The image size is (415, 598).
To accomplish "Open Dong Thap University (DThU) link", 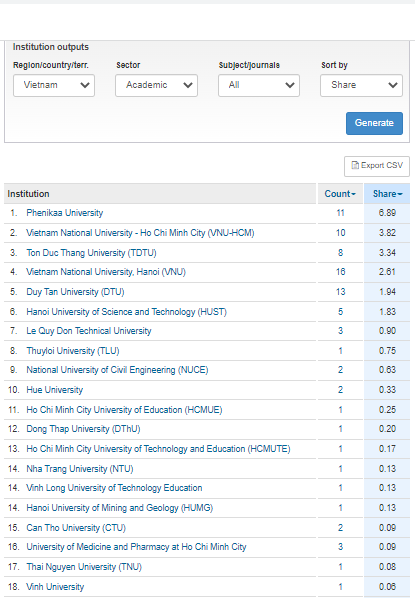I will pos(83,429).
